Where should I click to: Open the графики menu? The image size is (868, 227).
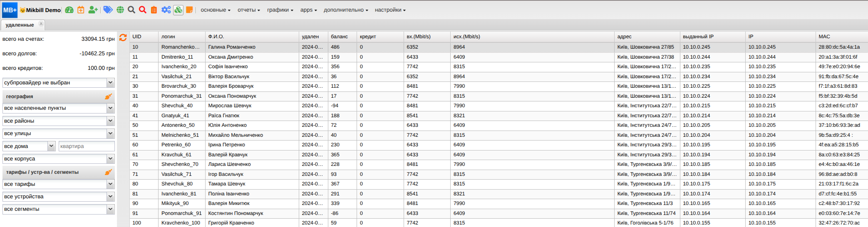coord(280,10)
